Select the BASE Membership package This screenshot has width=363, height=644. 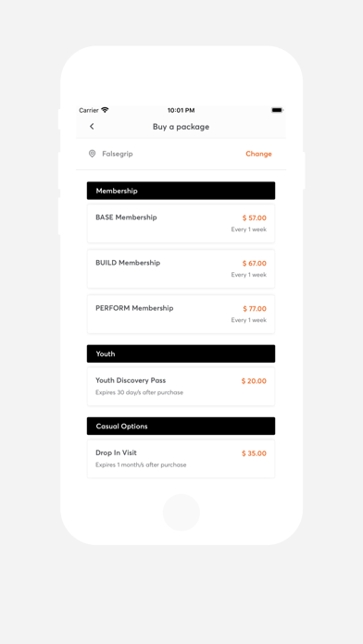181,223
